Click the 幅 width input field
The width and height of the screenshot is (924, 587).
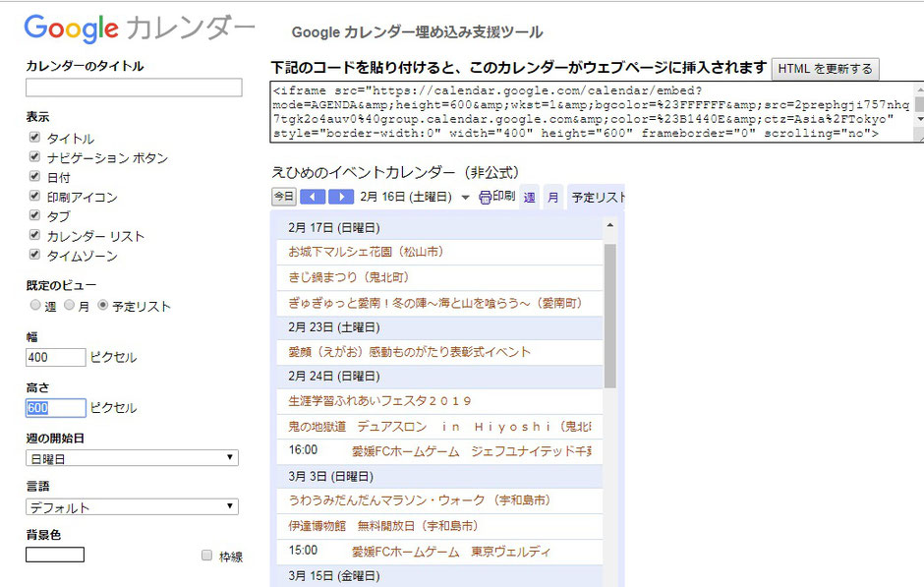coord(55,357)
